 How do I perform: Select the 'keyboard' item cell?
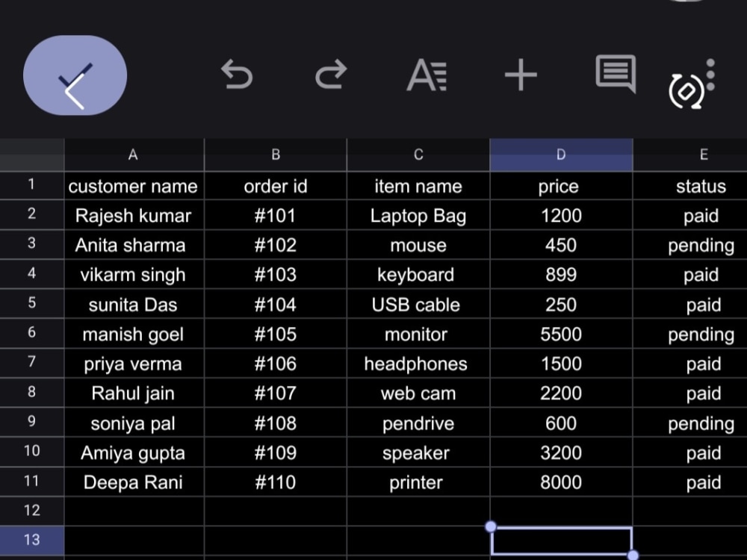click(x=418, y=275)
